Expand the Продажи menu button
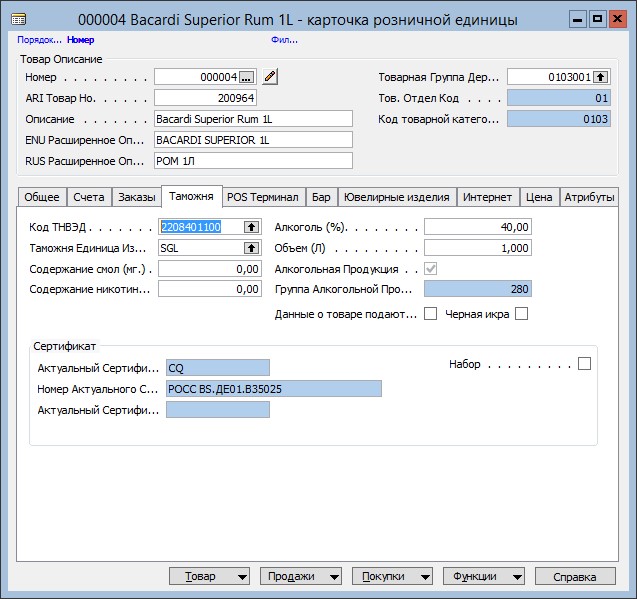This screenshot has width=637, height=599. click(300, 576)
